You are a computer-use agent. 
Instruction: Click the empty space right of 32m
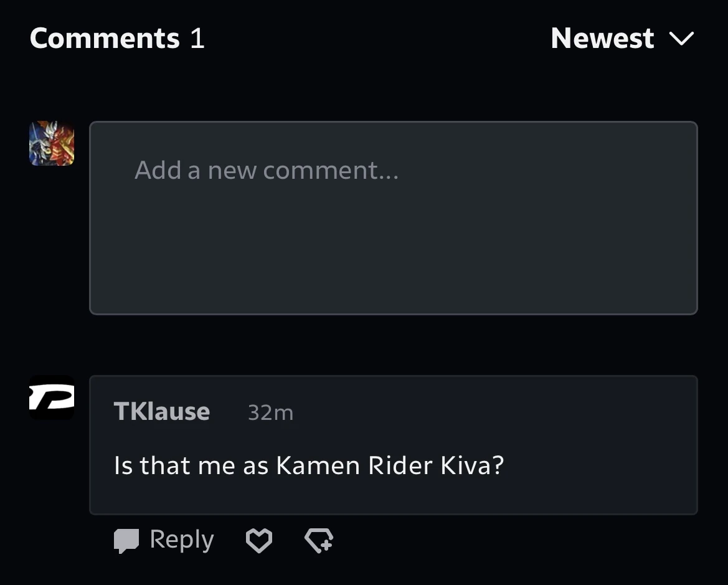(x=486, y=412)
